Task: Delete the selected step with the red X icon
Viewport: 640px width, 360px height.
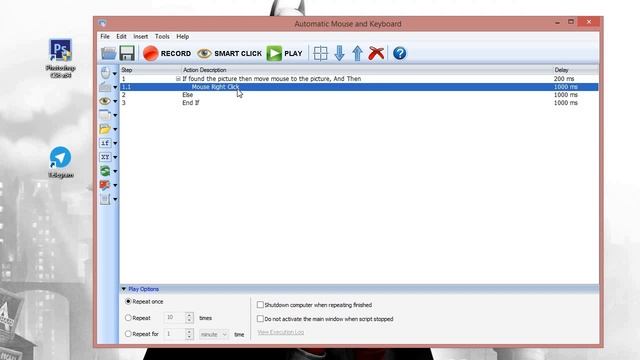Action: 376,53
